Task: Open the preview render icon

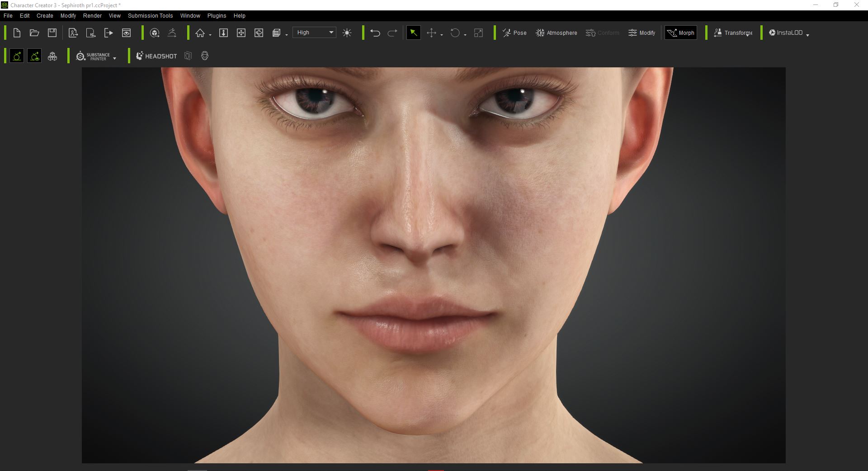Action: (127, 33)
